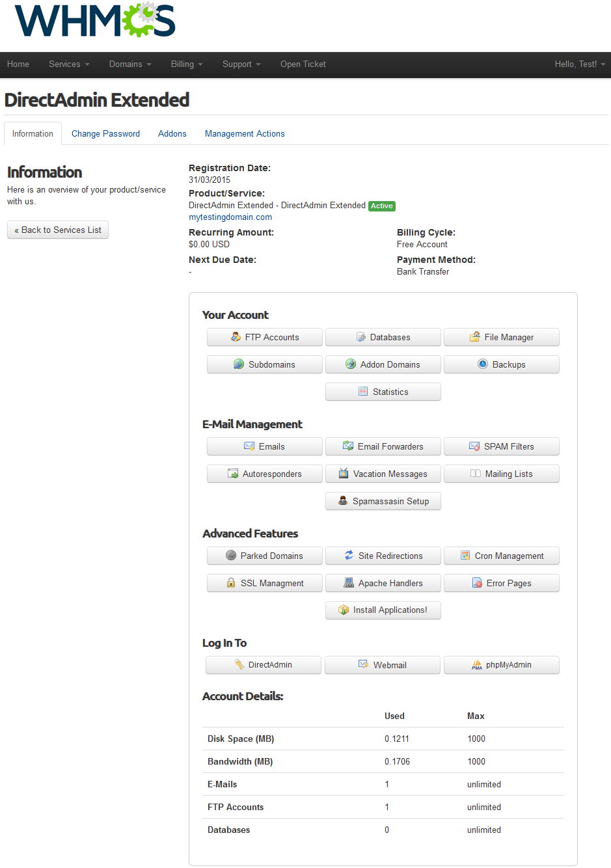
Task: Click the Backups clock icon
Action: [483, 364]
